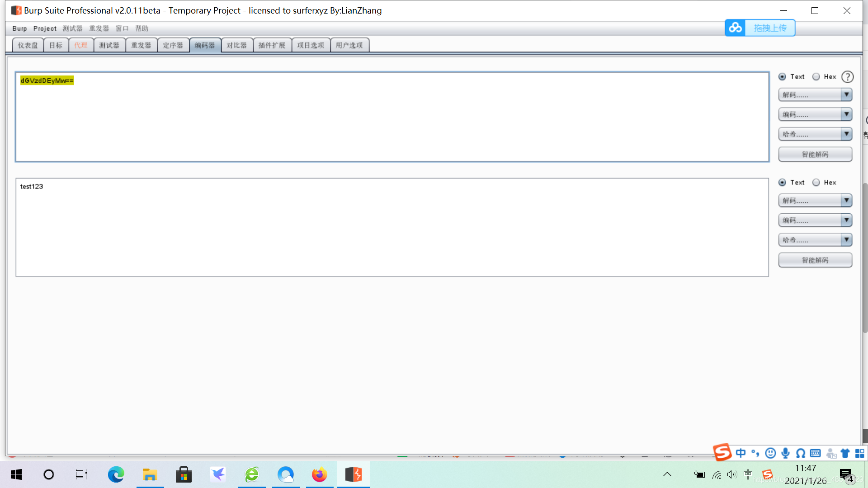Click the Sogou input method logo

click(x=722, y=452)
